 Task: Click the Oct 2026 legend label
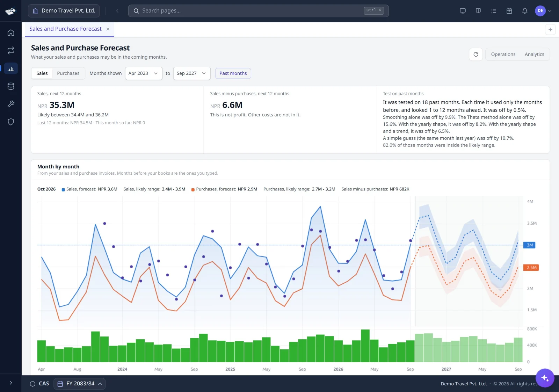46,189
